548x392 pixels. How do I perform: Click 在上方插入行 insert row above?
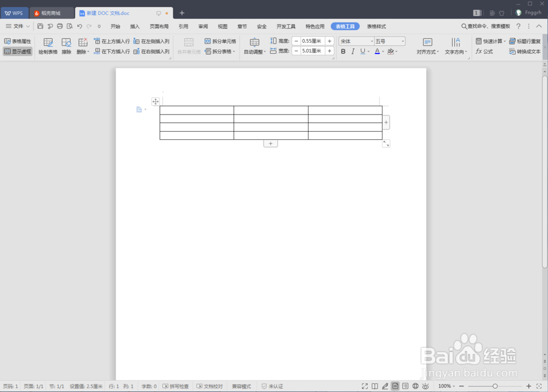click(x=112, y=41)
